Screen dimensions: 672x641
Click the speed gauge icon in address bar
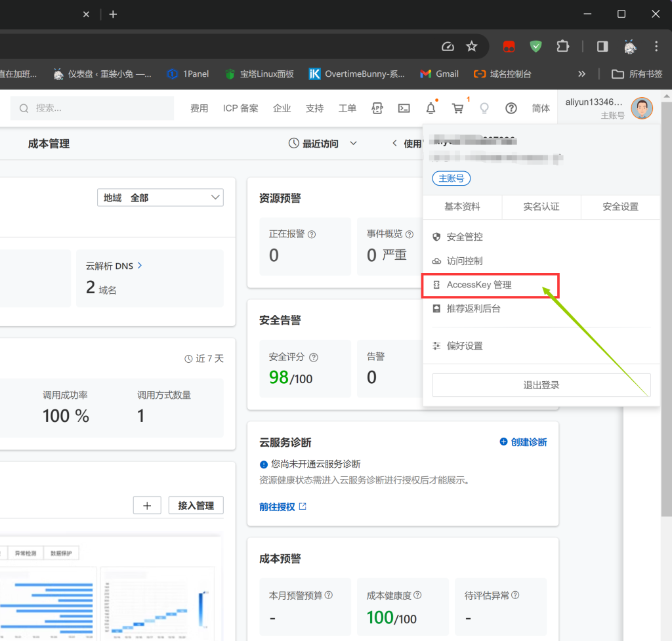[x=448, y=47]
